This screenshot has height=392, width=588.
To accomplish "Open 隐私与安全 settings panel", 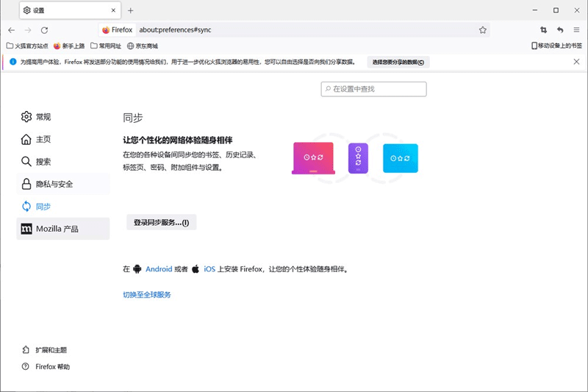I will 54,184.
